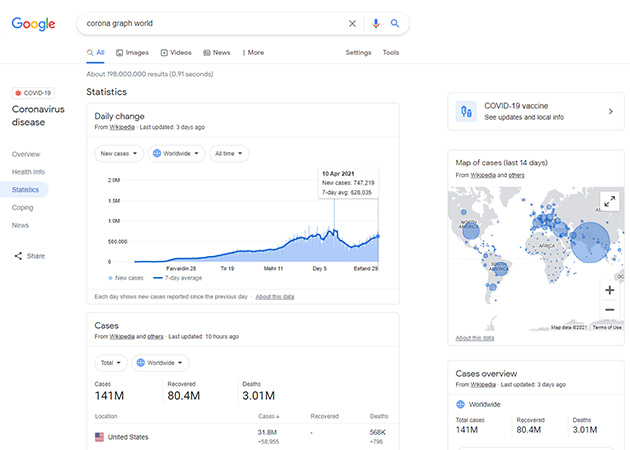Open Wikipedia link under Daily change
The height and width of the screenshot is (450, 630).
(122, 127)
